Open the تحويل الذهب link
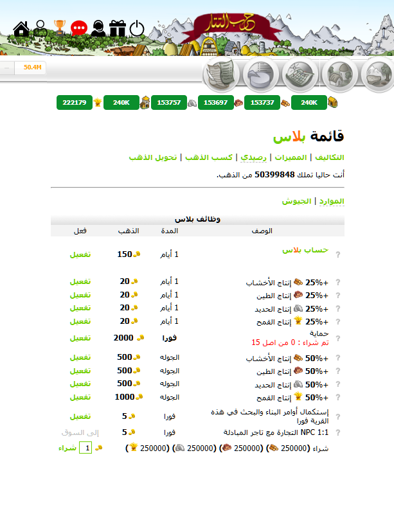Screen dimensions: 394x532 point(153,157)
